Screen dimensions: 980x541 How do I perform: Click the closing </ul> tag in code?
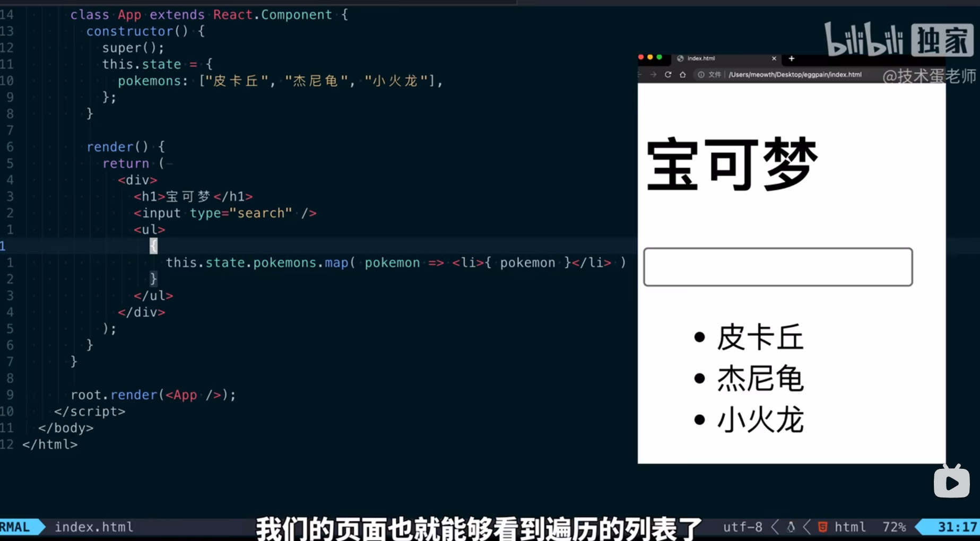(153, 295)
